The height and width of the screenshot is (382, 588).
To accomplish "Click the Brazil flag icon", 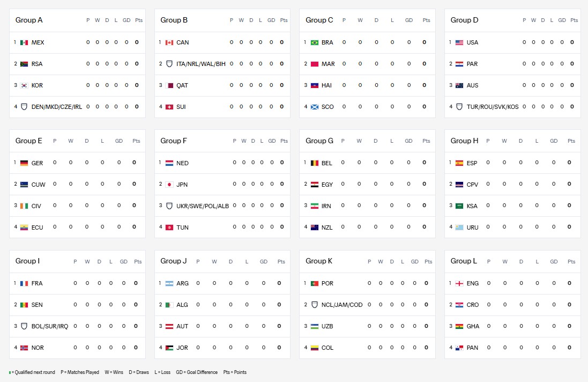I will pyautogui.click(x=315, y=42).
